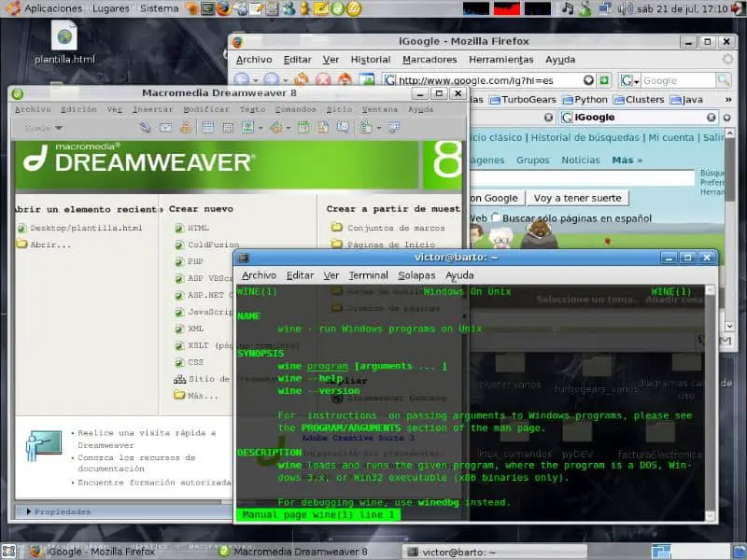
Task: Click the insert table icon in Dreamweaver's toolbar
Action: pos(207,127)
